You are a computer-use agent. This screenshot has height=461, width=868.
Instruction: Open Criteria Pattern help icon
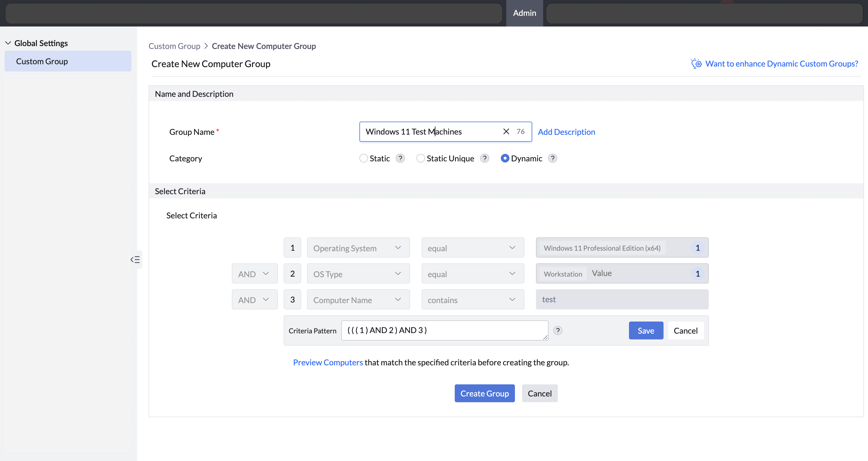[558, 330]
